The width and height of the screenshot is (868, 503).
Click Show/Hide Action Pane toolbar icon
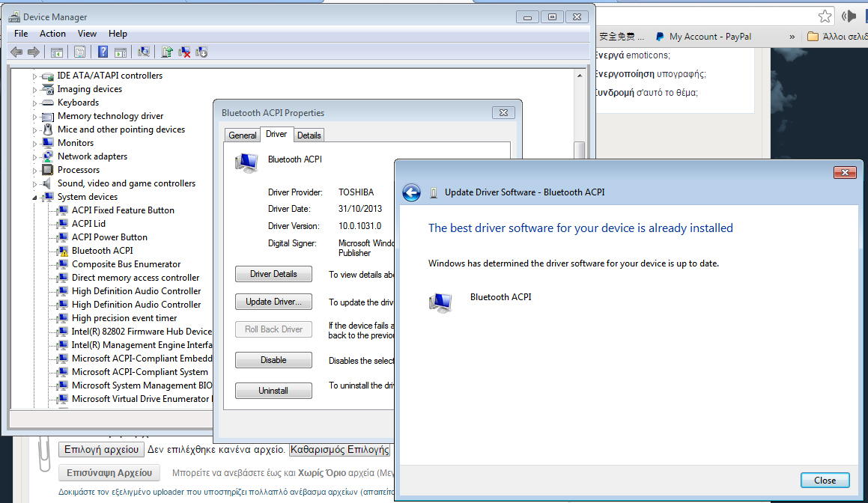(120, 52)
